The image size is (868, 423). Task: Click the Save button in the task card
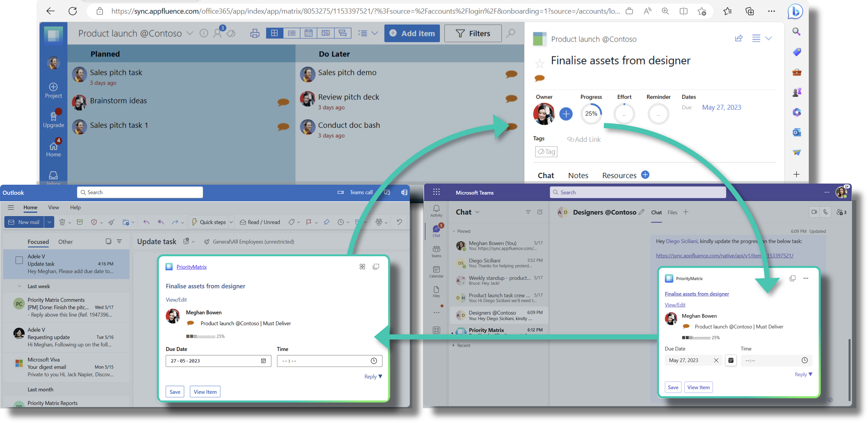tap(175, 391)
